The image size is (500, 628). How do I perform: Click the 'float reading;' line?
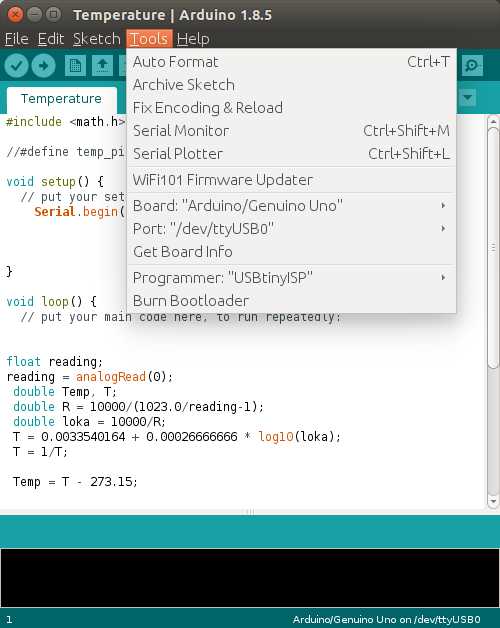tap(55, 362)
